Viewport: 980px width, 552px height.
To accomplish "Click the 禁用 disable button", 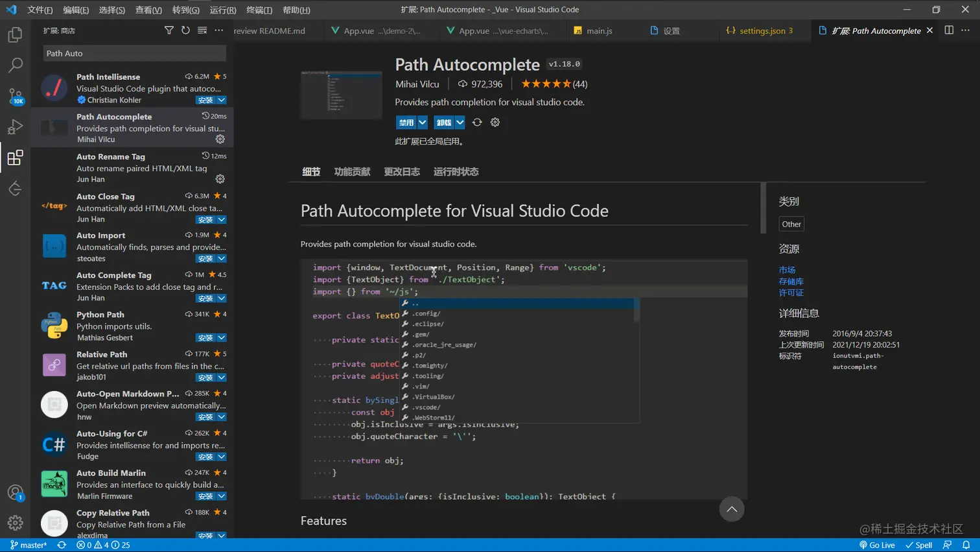I will pos(406,123).
